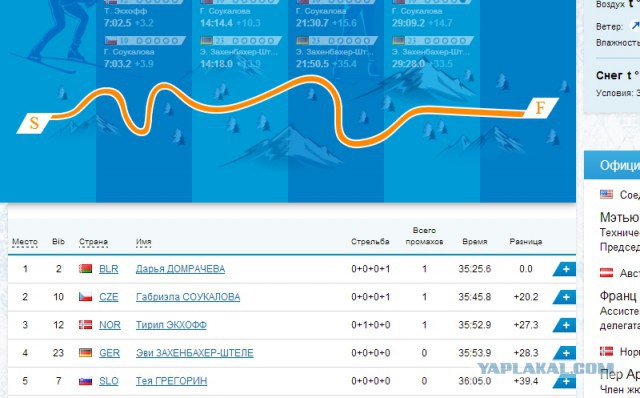Expand details for Тея ГРЕГОРИН row

tap(565, 381)
